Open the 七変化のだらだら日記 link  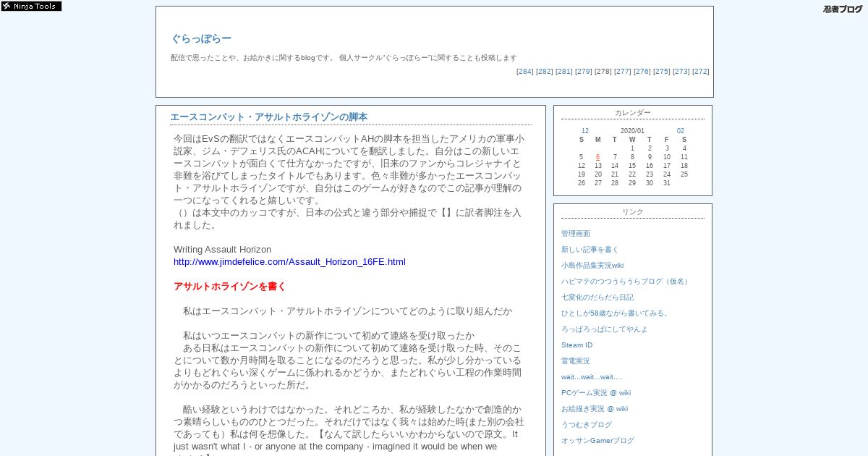pos(597,297)
